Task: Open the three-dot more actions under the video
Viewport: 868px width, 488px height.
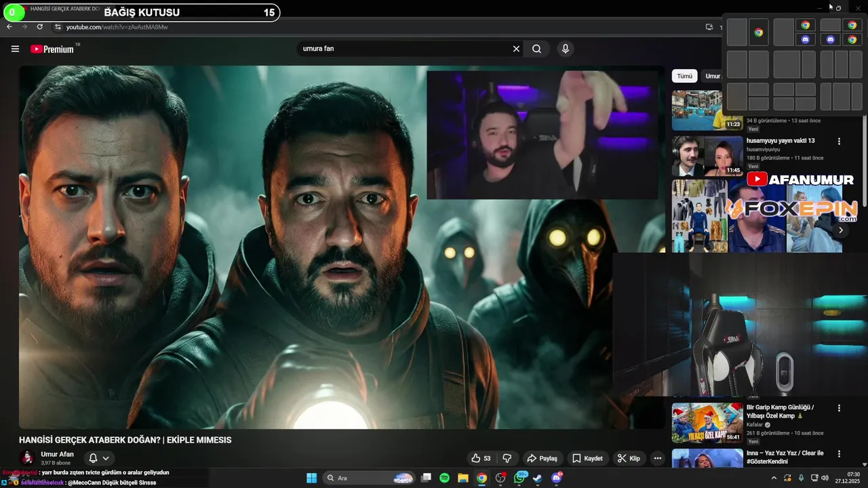Action: (x=657, y=458)
